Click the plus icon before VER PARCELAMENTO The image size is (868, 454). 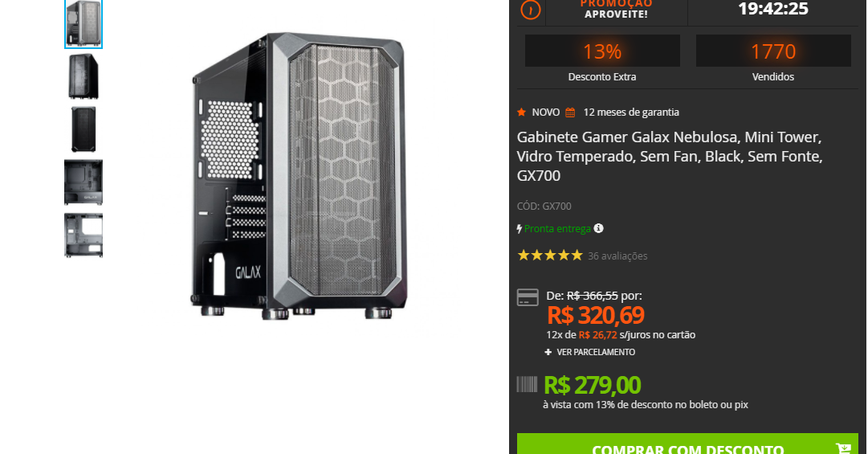pyautogui.click(x=548, y=352)
